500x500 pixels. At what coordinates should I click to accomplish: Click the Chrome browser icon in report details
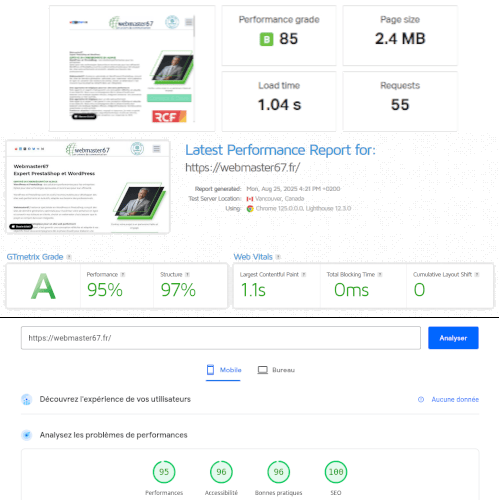click(x=250, y=209)
